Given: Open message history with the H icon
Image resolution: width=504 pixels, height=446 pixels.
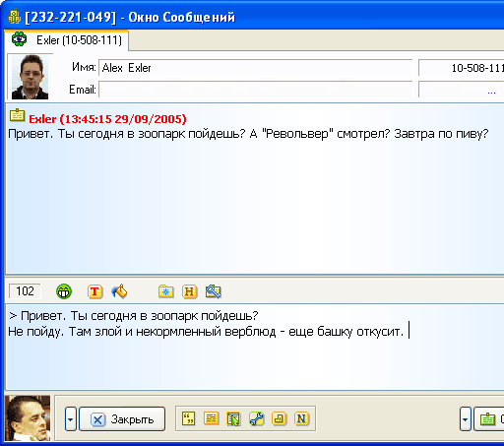Looking at the screenshot, I should (190, 291).
